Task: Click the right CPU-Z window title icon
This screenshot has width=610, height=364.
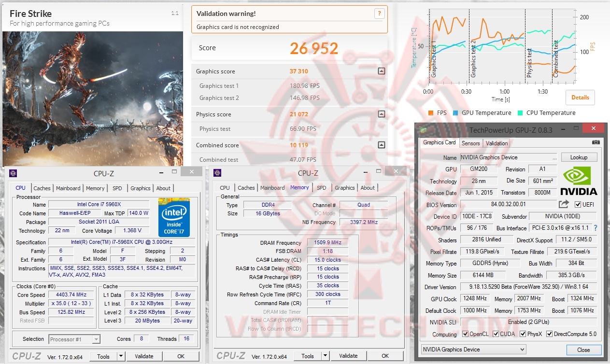Action: 217,173
